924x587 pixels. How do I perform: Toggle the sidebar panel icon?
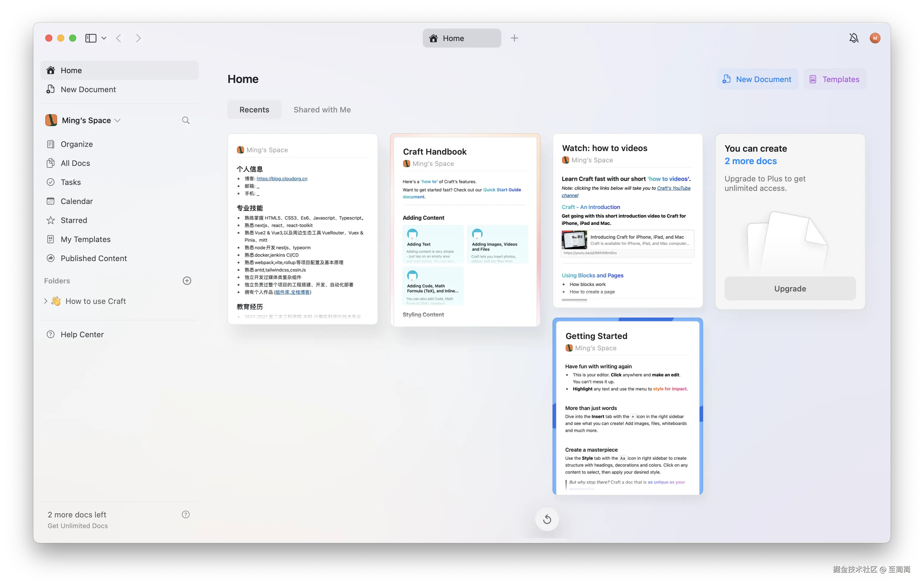click(x=90, y=38)
